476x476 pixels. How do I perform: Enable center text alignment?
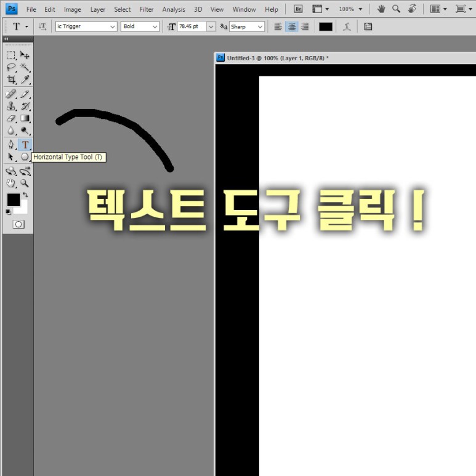click(x=291, y=26)
